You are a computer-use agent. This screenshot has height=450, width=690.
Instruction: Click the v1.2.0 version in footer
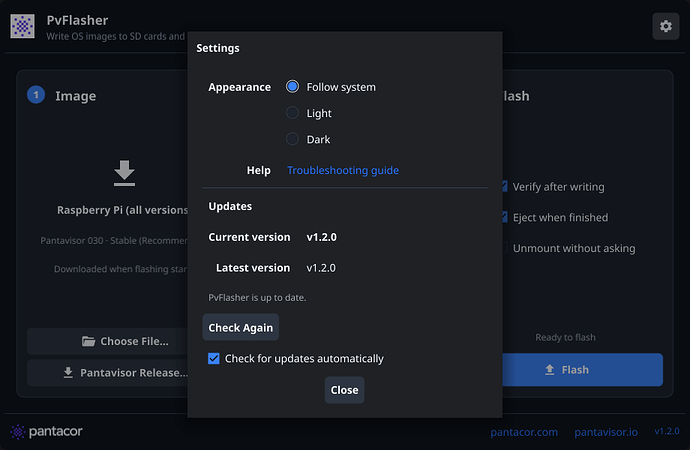[667, 431]
